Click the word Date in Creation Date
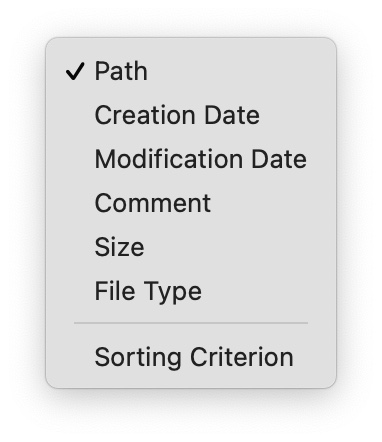The image size is (382, 442). pos(232,115)
